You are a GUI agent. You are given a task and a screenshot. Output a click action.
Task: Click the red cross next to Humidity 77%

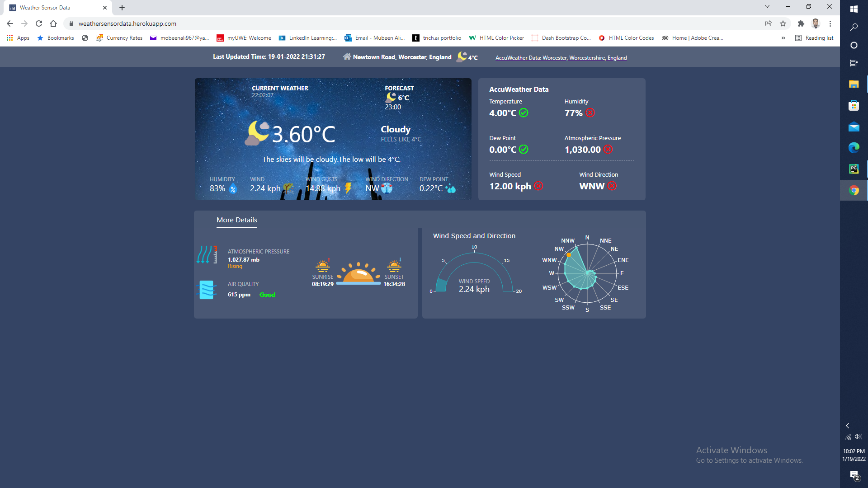[x=590, y=113]
